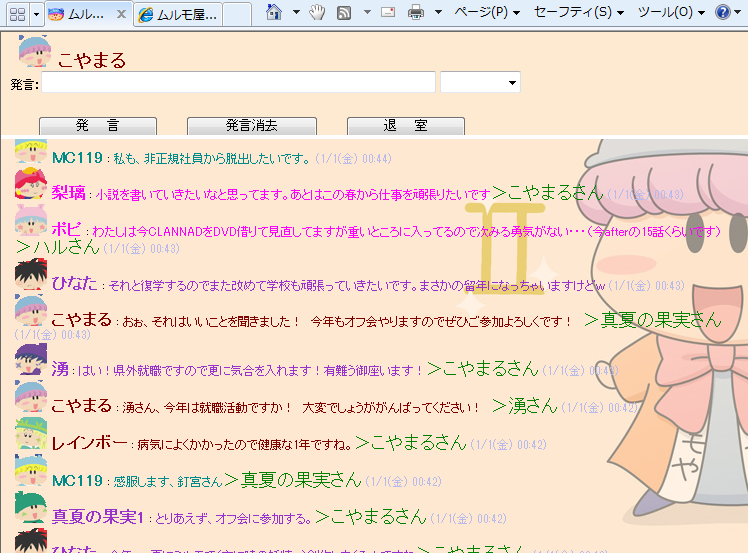This screenshot has width=748, height=553.
Task: Open the ツール(O) menu
Action: click(671, 11)
